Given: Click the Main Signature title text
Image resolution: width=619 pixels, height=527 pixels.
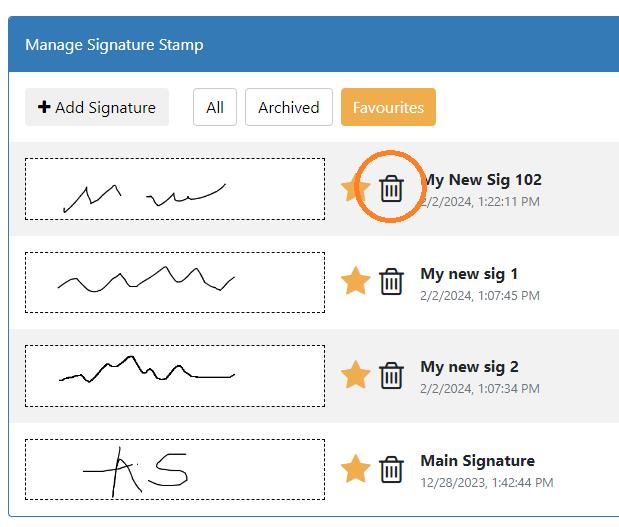Looking at the screenshot, I should click(x=477, y=461).
